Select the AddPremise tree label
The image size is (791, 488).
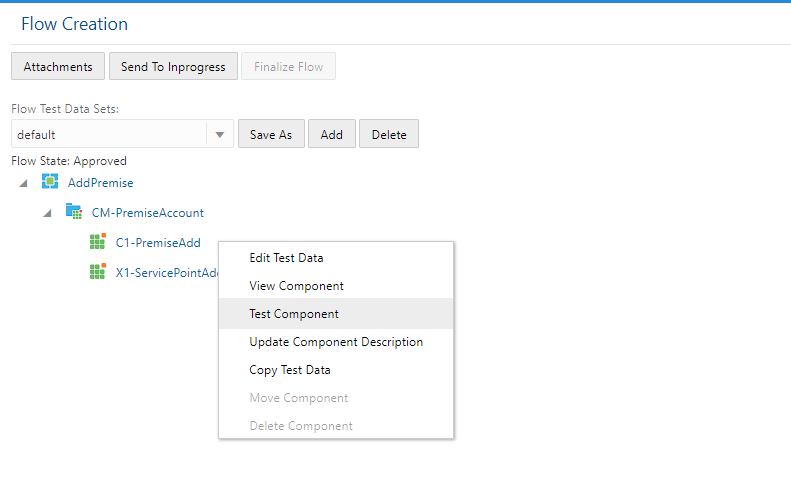click(x=100, y=183)
